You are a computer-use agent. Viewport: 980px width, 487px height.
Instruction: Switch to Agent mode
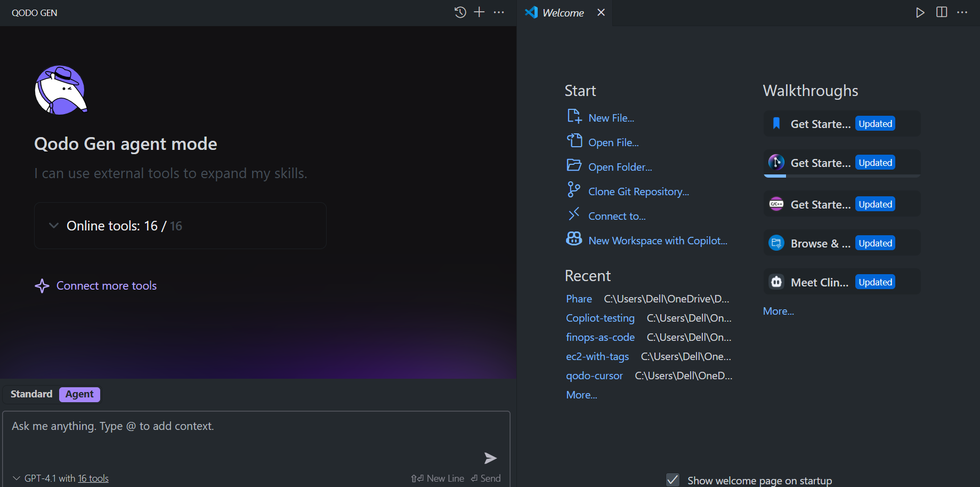(x=79, y=394)
